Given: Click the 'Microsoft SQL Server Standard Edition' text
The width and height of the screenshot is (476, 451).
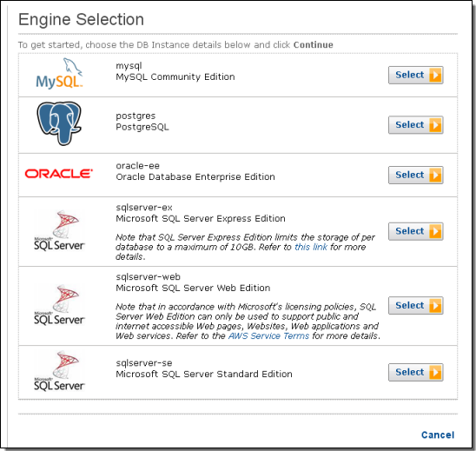Looking at the screenshot, I should pyautogui.click(x=204, y=375).
